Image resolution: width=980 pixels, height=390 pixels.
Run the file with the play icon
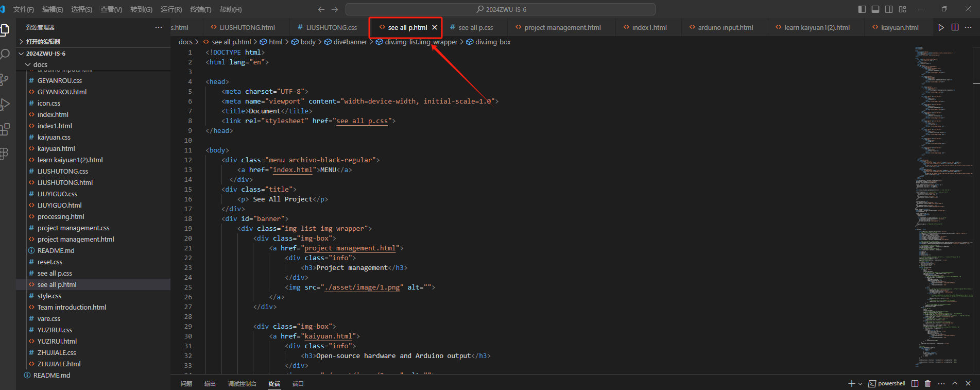[x=941, y=27]
